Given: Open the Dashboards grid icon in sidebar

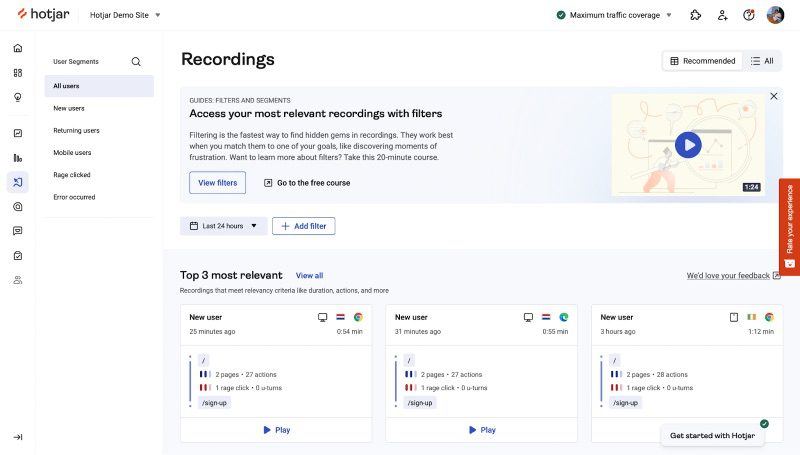Looking at the screenshot, I should click(18, 72).
